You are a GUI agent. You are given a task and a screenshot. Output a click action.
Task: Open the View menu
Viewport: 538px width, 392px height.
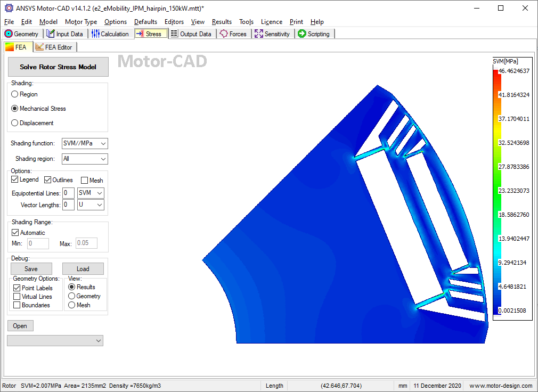point(198,22)
